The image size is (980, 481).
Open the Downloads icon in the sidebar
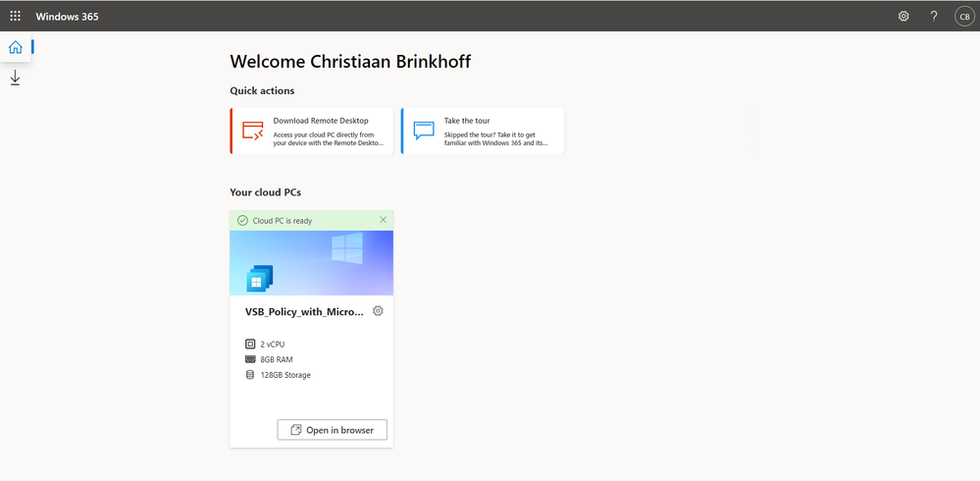(16, 78)
